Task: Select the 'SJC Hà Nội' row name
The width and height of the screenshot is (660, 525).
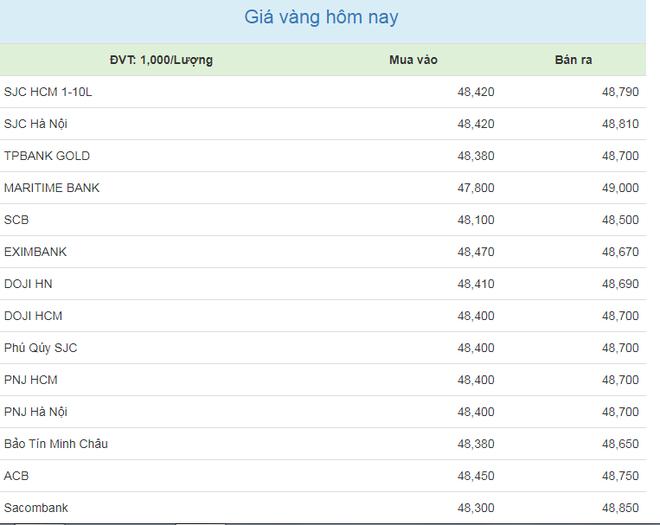Action: click(x=36, y=124)
